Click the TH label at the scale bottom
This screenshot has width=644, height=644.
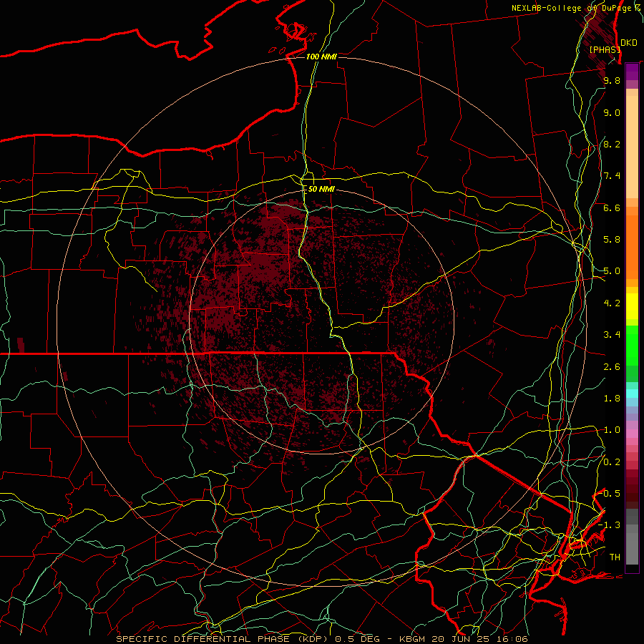click(x=615, y=557)
